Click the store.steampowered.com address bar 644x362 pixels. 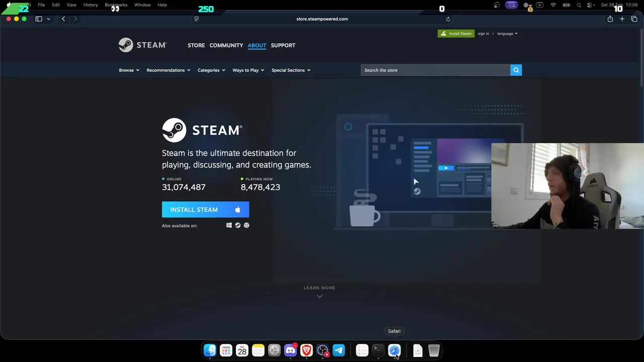click(x=322, y=19)
